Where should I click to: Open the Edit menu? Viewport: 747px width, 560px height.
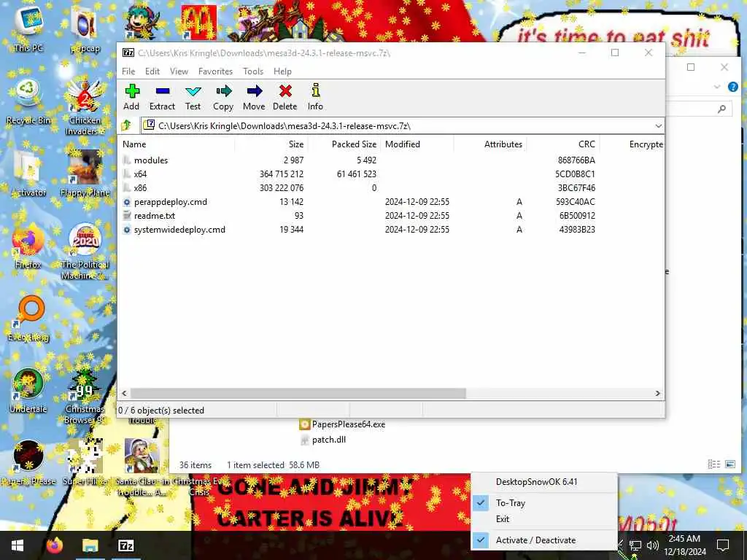point(152,71)
